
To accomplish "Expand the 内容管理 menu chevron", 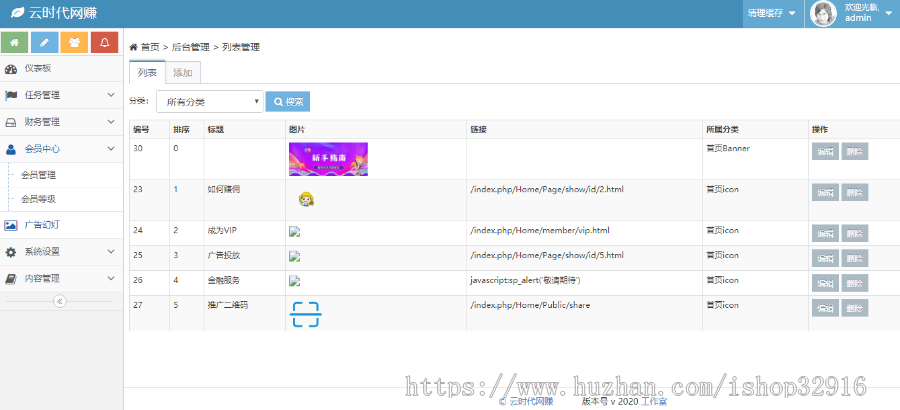I will point(111,278).
